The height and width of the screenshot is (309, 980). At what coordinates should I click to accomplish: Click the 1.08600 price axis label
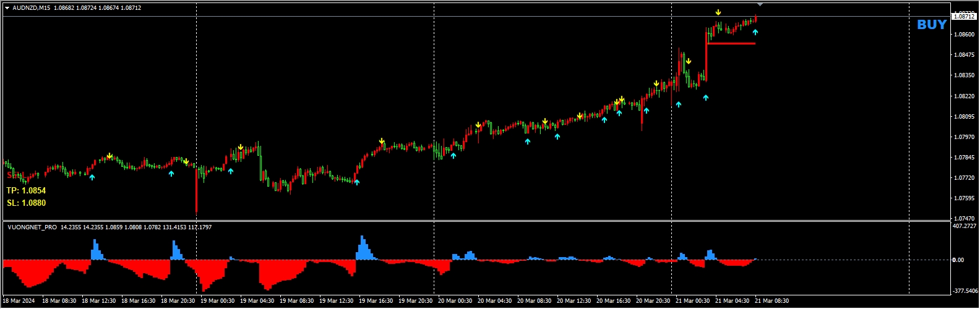tap(965, 34)
